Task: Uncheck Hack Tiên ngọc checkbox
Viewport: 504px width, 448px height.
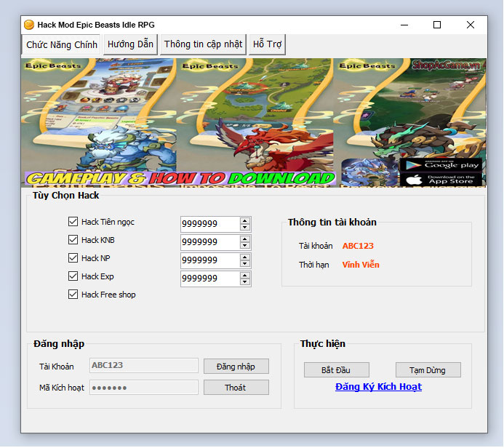Action: pyautogui.click(x=73, y=221)
